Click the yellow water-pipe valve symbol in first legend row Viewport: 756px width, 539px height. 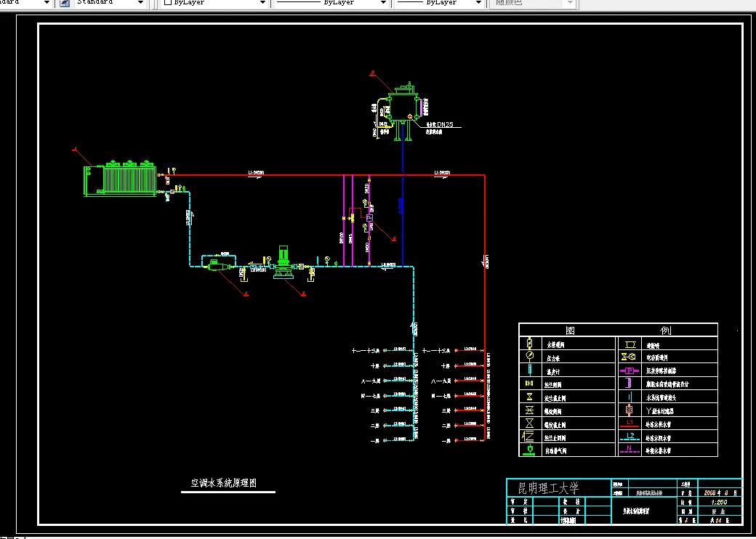click(530, 343)
